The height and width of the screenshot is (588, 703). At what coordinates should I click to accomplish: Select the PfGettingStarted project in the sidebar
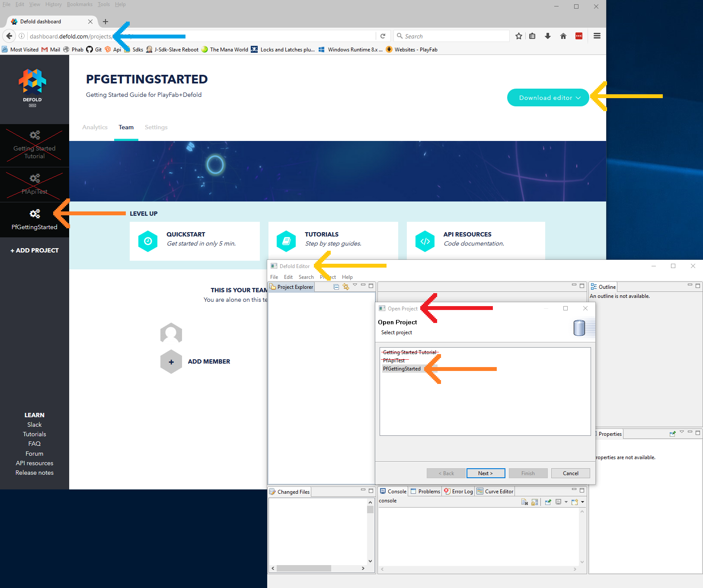click(35, 220)
